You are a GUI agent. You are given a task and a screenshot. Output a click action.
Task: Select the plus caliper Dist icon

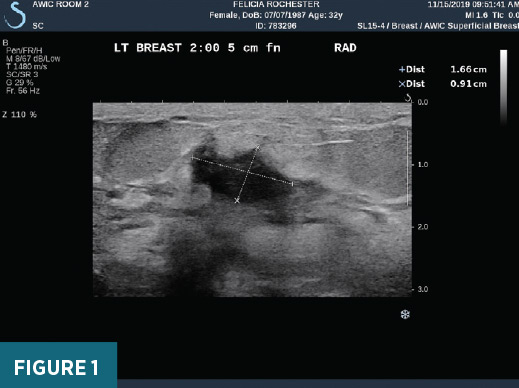[x=402, y=69]
